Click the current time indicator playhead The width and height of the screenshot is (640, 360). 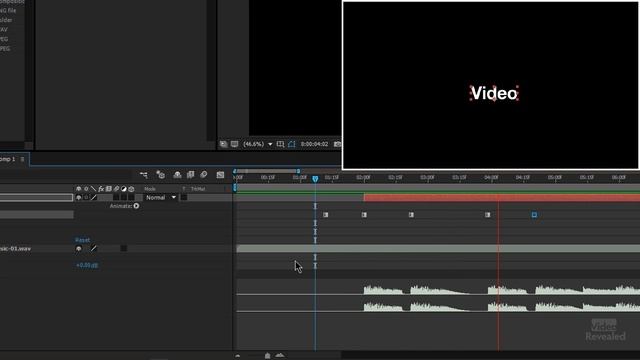[315, 179]
